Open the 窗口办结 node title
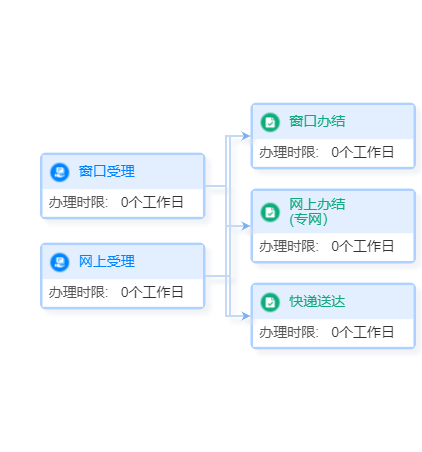The height and width of the screenshot is (452, 422). coord(317,121)
